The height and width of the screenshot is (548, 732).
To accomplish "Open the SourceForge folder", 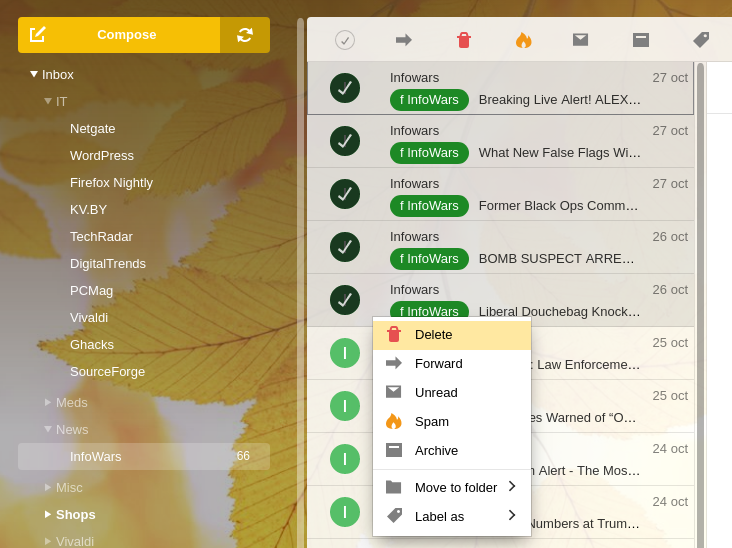I will point(107,372).
